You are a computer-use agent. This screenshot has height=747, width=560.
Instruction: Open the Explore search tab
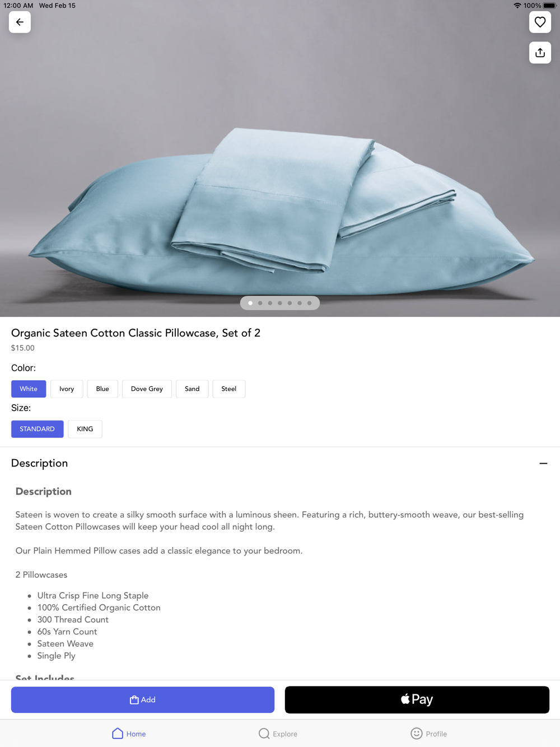(278, 734)
